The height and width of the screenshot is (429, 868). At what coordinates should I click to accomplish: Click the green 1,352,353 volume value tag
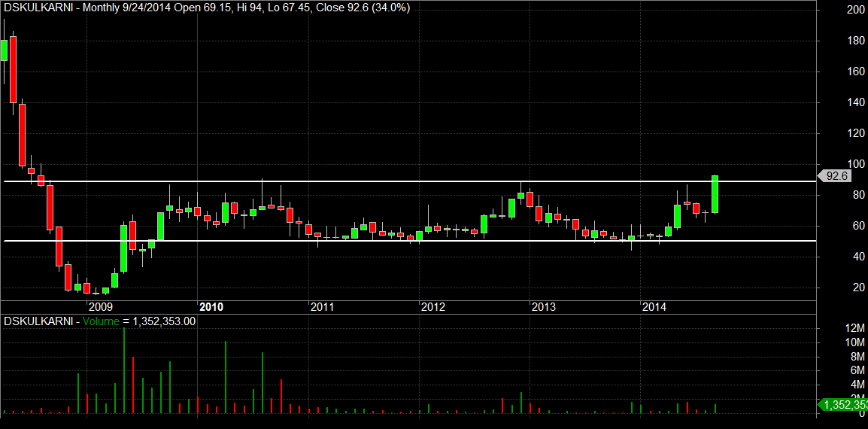pyautogui.click(x=844, y=405)
